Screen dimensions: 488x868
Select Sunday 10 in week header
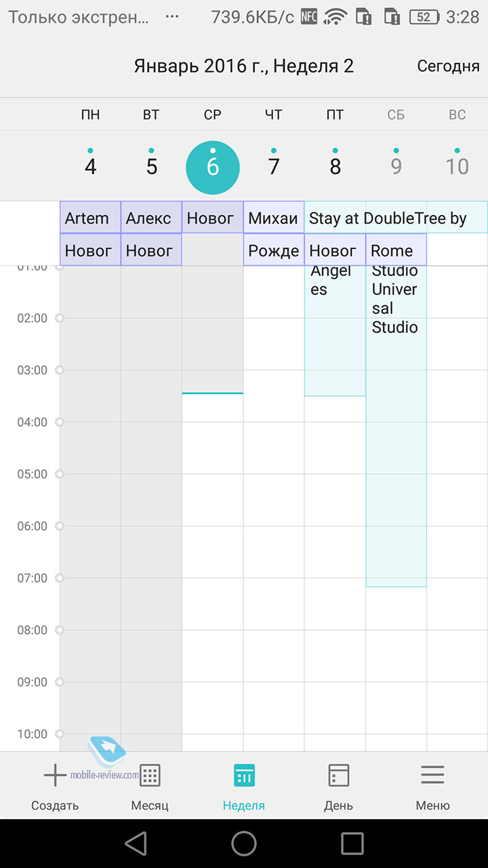click(x=457, y=167)
